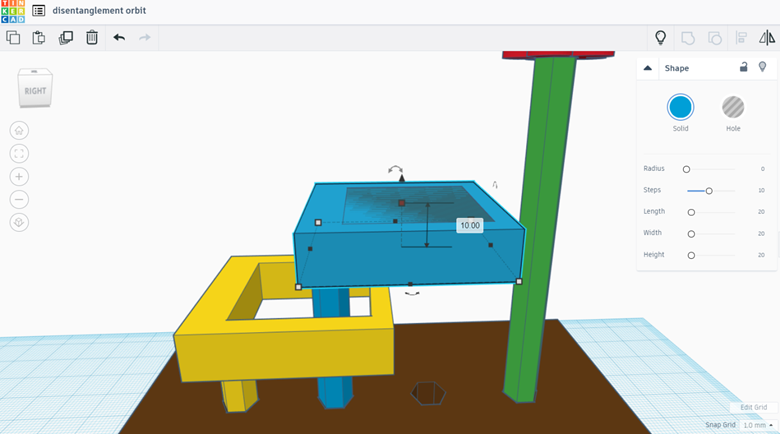Go to Home view
Screen dimensions: 780x434
pyautogui.click(x=19, y=130)
